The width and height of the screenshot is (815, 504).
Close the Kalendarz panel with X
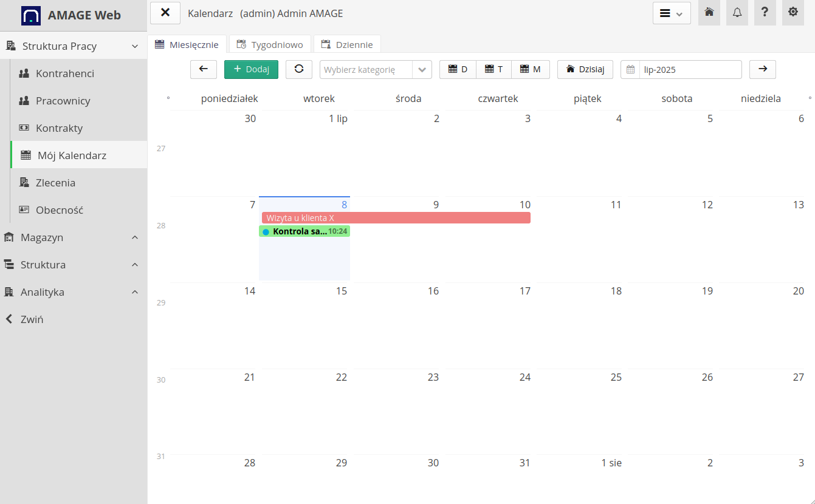[x=165, y=13]
